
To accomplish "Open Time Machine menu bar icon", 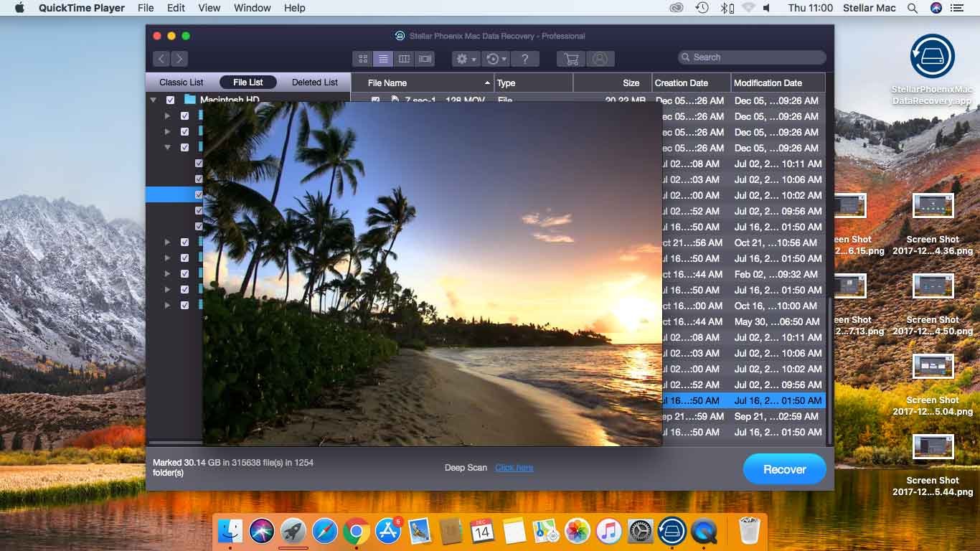I will point(702,8).
